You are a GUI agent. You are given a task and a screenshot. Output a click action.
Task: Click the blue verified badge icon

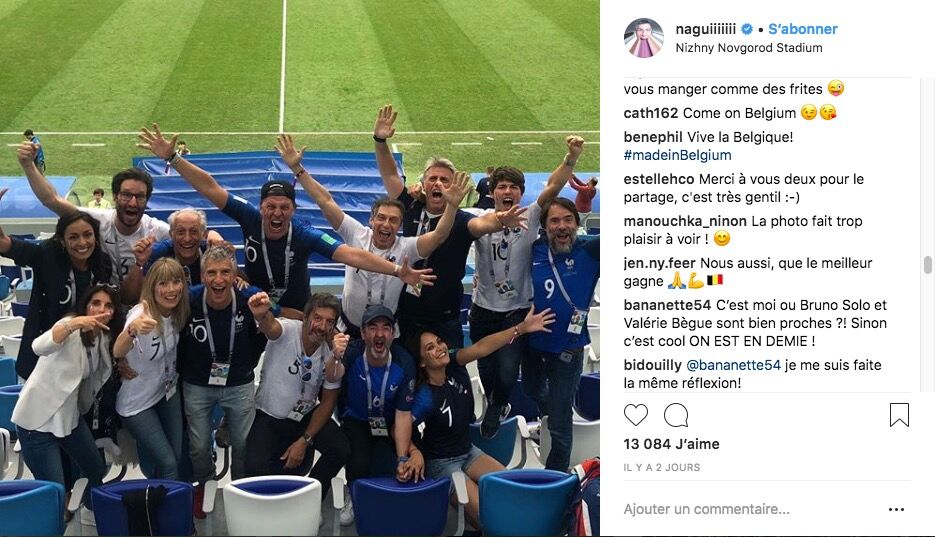tap(747, 29)
